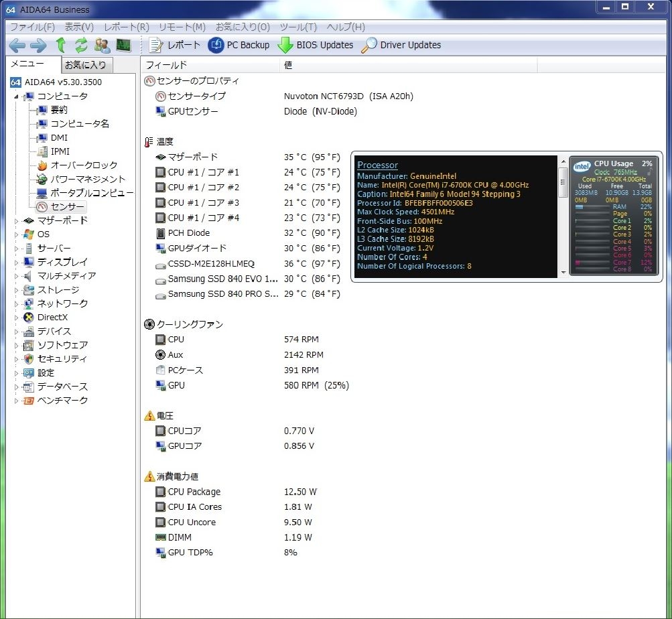Open PC Backup from the toolbar
This screenshot has height=619, width=672.
tap(239, 46)
